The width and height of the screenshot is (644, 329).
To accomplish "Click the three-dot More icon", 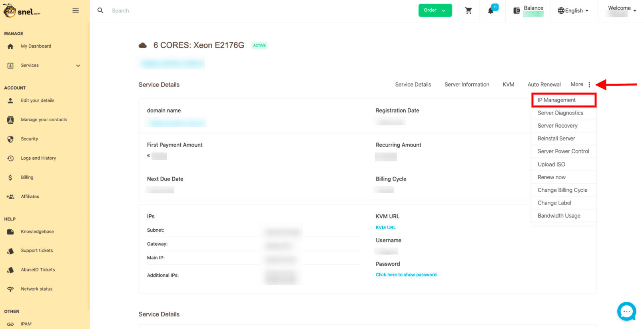I will pyautogui.click(x=589, y=85).
